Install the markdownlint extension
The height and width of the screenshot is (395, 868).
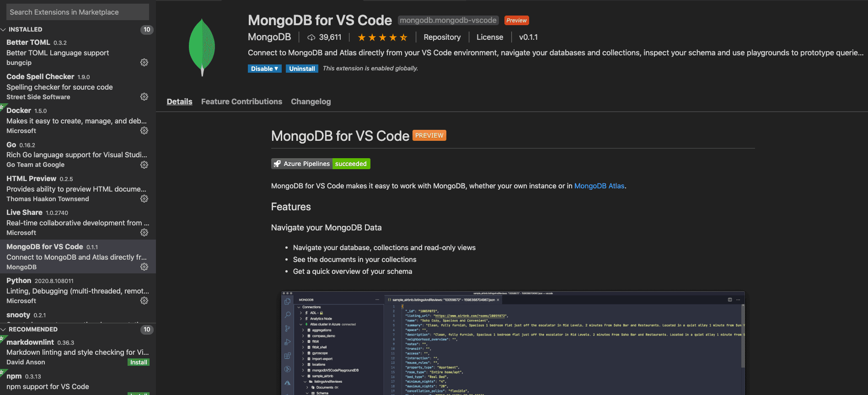pyautogui.click(x=139, y=362)
